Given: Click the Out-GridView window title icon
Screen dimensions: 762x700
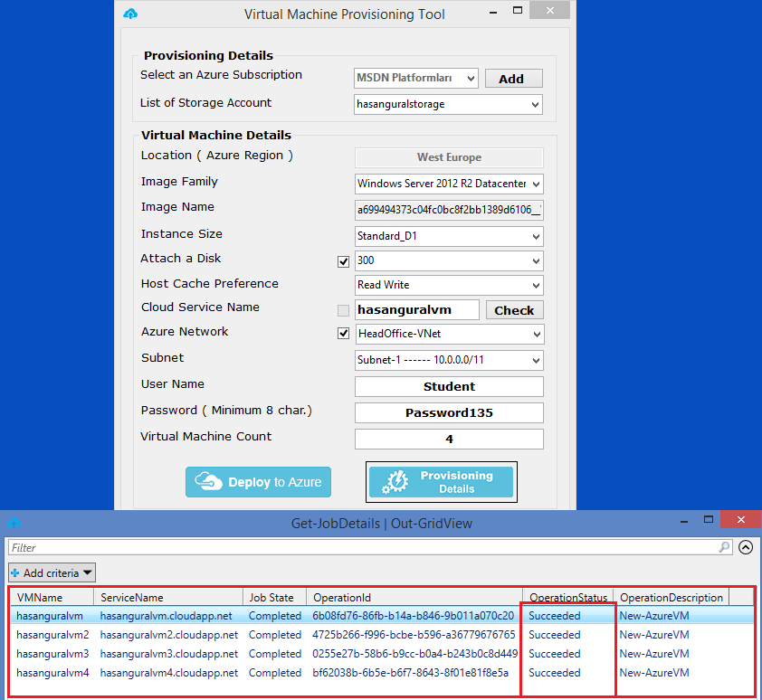Looking at the screenshot, I should (x=14, y=523).
